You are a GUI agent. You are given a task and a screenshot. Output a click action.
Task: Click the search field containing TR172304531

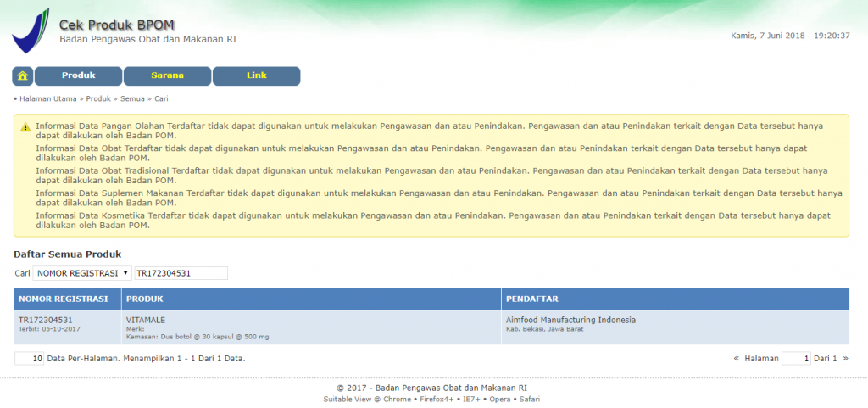181,273
